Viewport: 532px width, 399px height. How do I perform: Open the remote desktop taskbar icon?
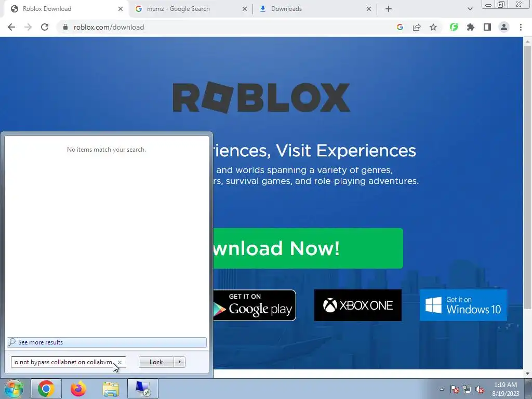(143, 389)
